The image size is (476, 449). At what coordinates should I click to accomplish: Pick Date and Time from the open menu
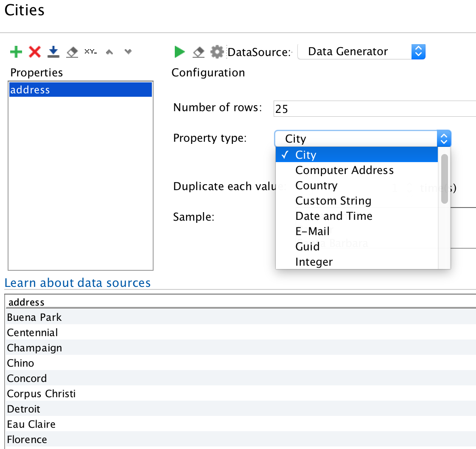(333, 216)
